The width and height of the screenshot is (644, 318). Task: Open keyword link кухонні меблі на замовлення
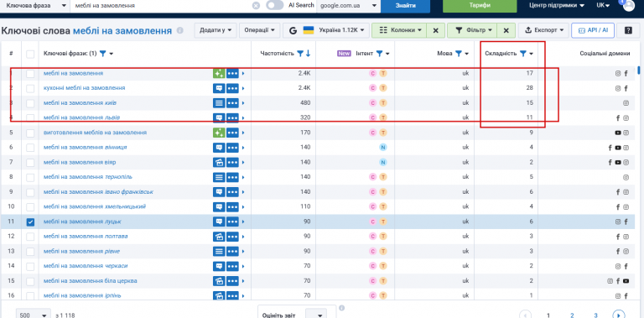(84, 88)
